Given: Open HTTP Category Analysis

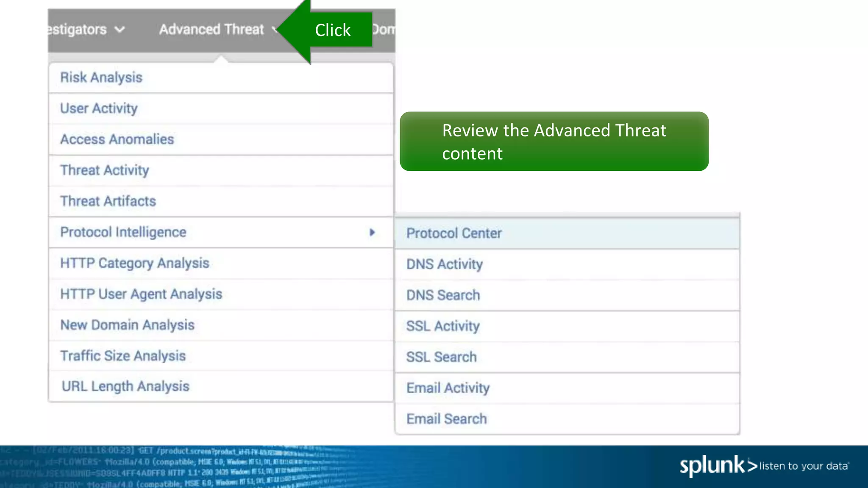Looking at the screenshot, I should (221, 263).
